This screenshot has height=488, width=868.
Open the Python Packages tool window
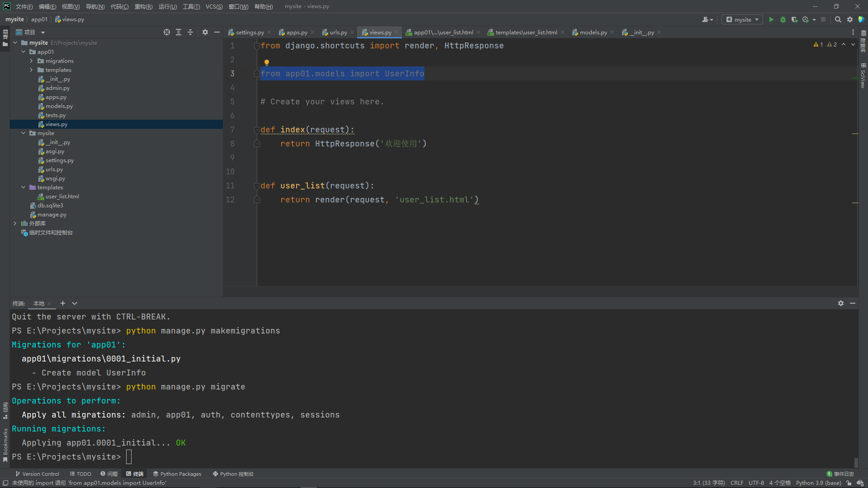177,474
